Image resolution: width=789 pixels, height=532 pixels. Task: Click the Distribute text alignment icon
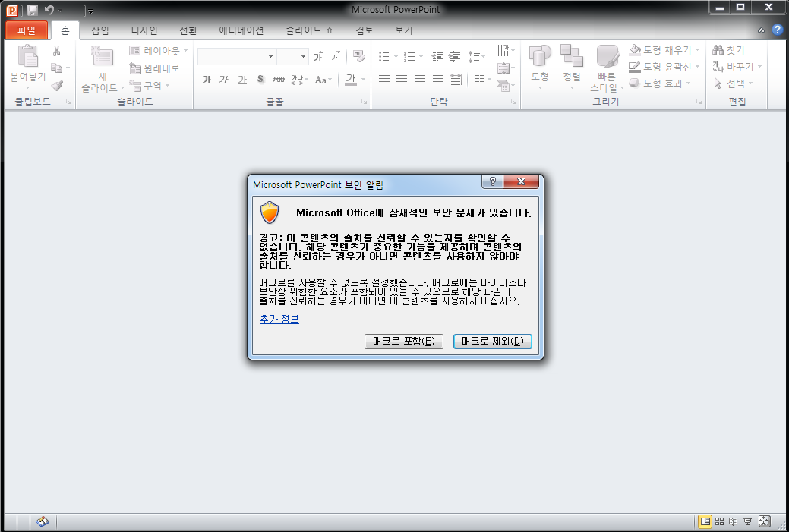point(456,80)
